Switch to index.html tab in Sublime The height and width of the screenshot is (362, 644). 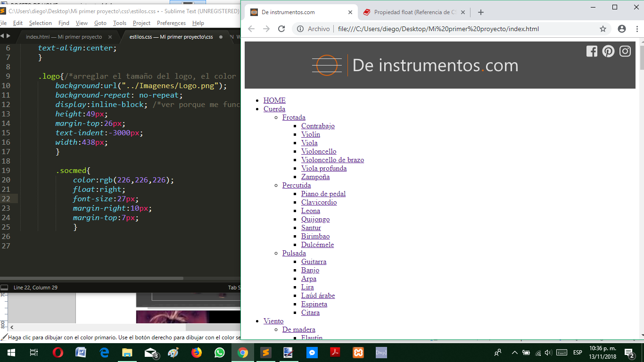click(x=64, y=37)
